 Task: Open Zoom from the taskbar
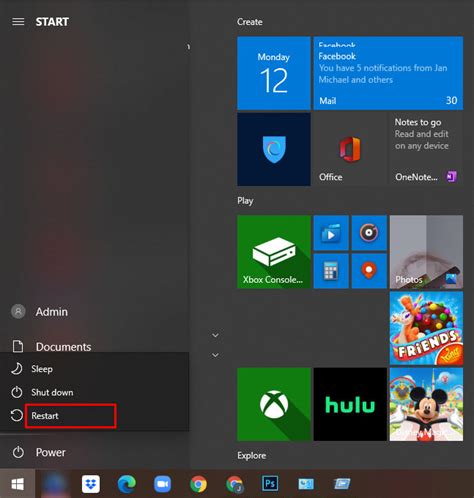[162, 484]
